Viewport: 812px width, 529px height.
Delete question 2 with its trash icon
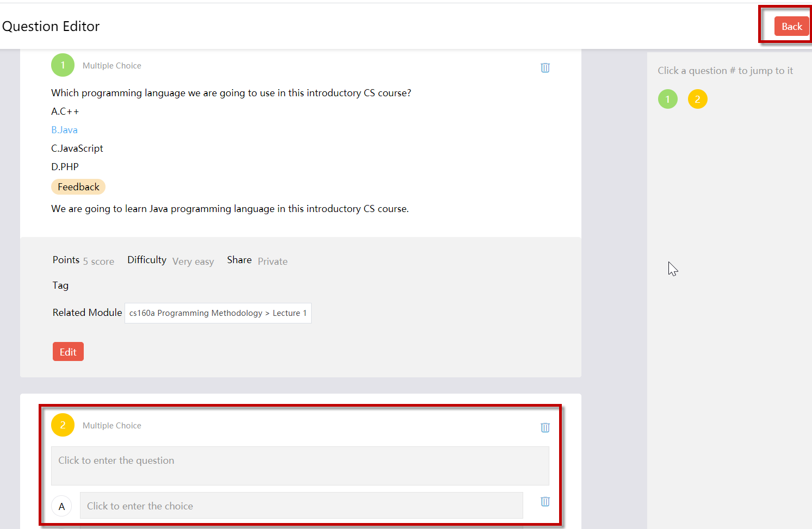point(545,427)
